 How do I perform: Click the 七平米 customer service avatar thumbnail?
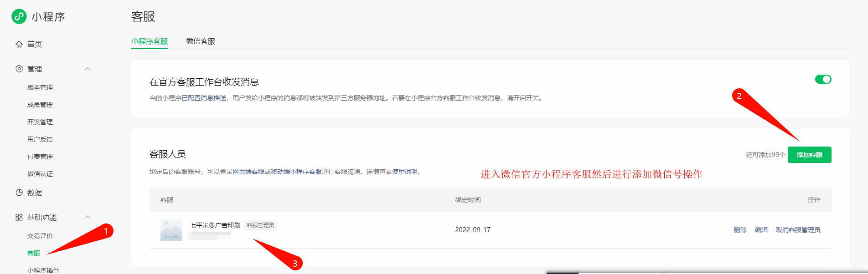[171, 230]
